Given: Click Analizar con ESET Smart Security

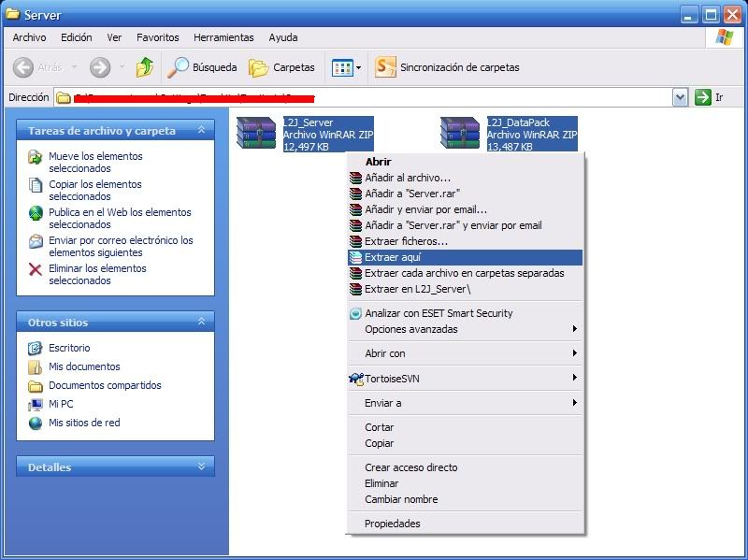Looking at the screenshot, I should click(x=439, y=313).
